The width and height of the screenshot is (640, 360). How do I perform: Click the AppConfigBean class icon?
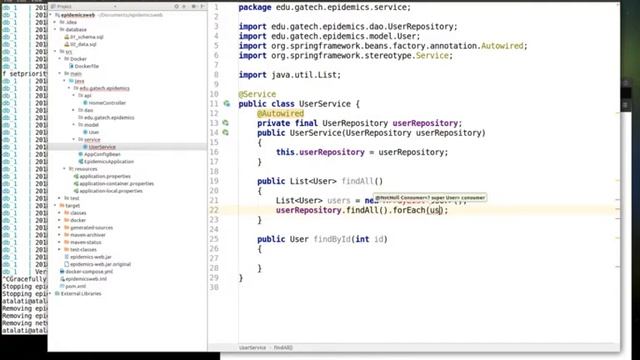coord(81,154)
